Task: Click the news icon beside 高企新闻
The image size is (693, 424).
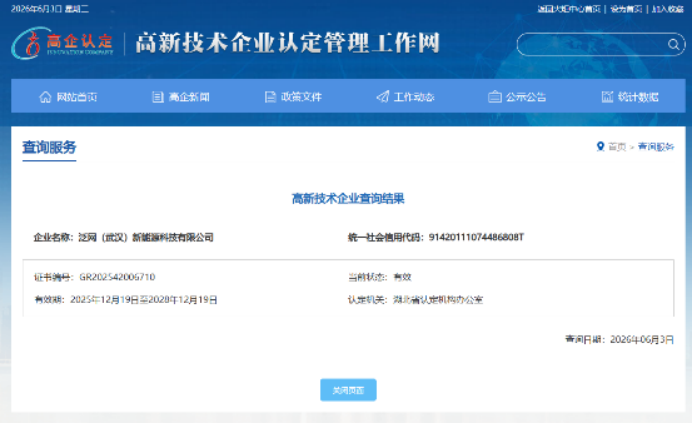Action: (157, 97)
